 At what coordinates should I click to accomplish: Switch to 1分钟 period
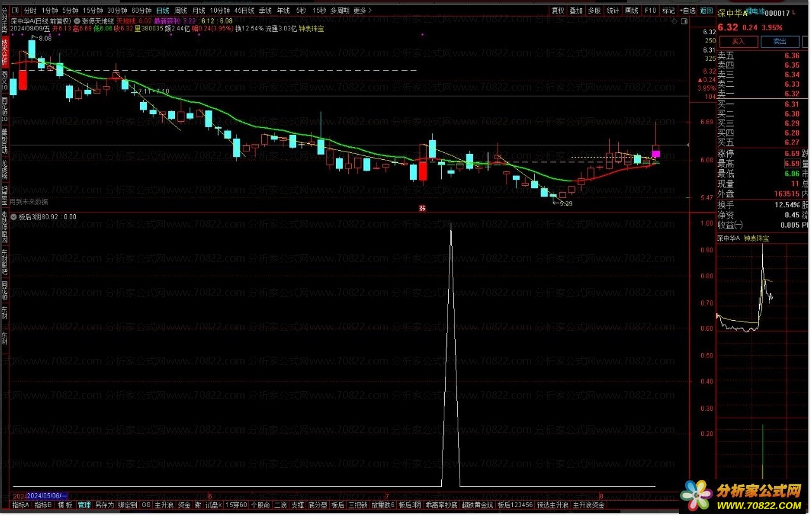tap(49, 11)
